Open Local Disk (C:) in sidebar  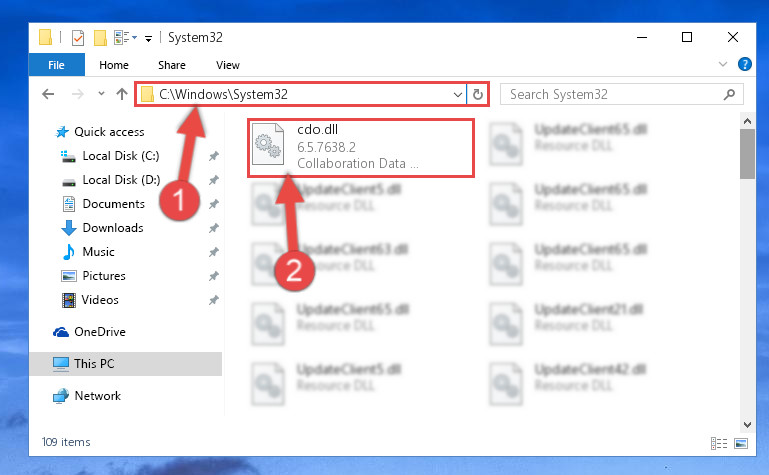(121, 156)
